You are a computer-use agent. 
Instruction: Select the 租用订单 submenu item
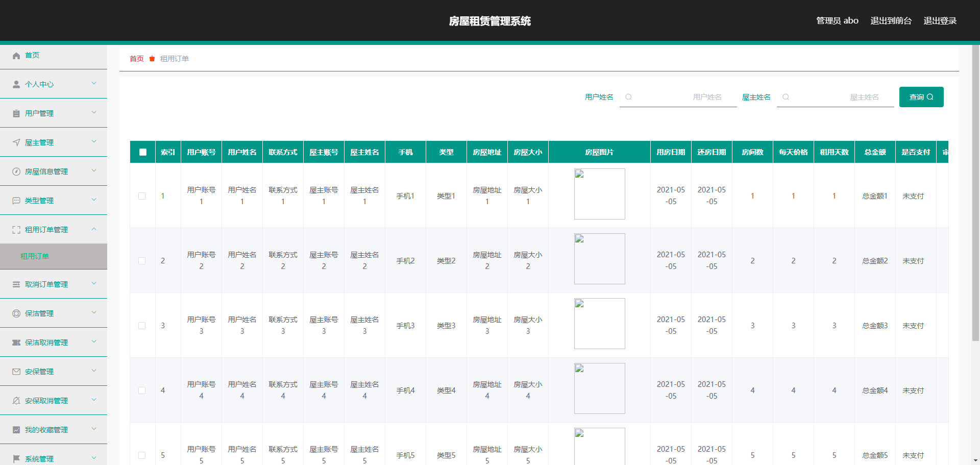pyautogui.click(x=54, y=256)
